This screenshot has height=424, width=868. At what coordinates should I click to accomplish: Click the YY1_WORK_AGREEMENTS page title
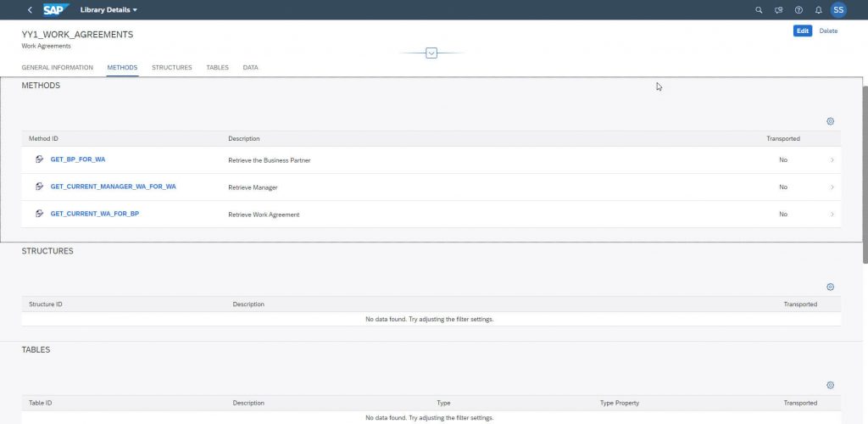[77, 34]
